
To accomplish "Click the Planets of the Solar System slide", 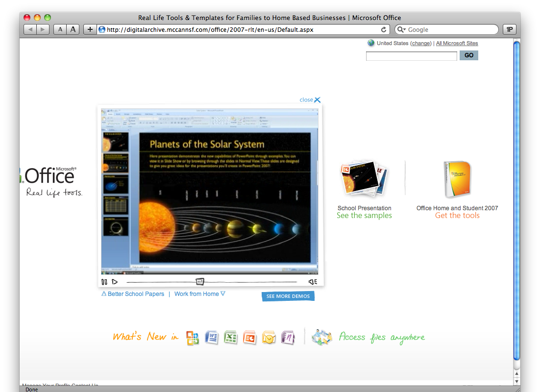I will pyautogui.click(x=225, y=198).
